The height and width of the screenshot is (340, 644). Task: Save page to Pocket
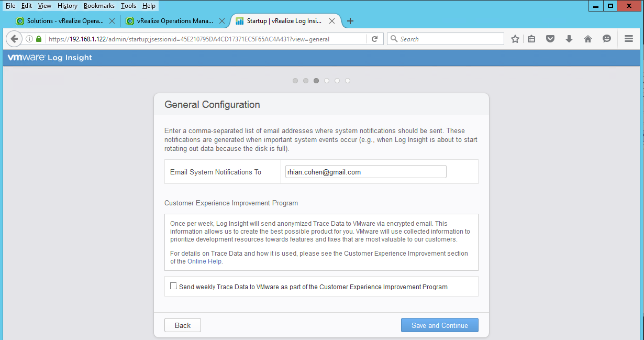[x=550, y=39]
